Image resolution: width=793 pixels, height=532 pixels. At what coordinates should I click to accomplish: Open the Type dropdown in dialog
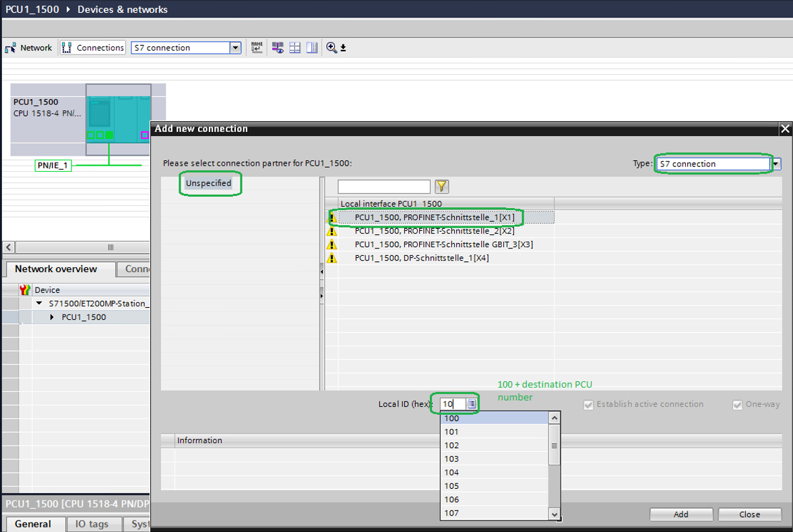point(775,164)
